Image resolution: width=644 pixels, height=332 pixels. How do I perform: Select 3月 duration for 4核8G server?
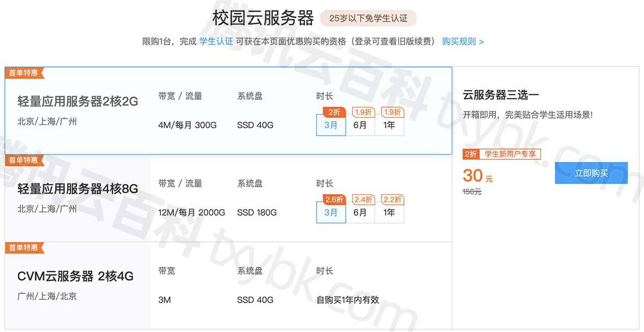click(x=331, y=212)
